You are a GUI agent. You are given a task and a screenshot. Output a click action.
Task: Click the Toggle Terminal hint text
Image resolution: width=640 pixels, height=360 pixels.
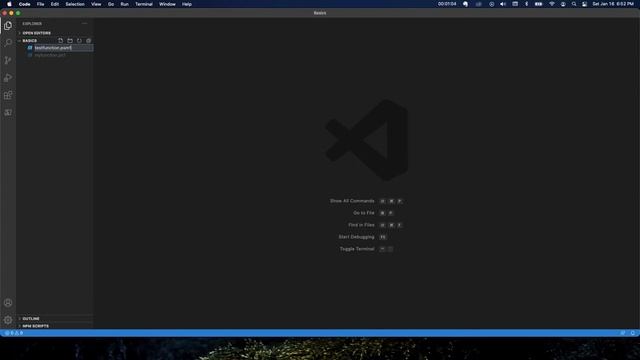[x=357, y=249]
